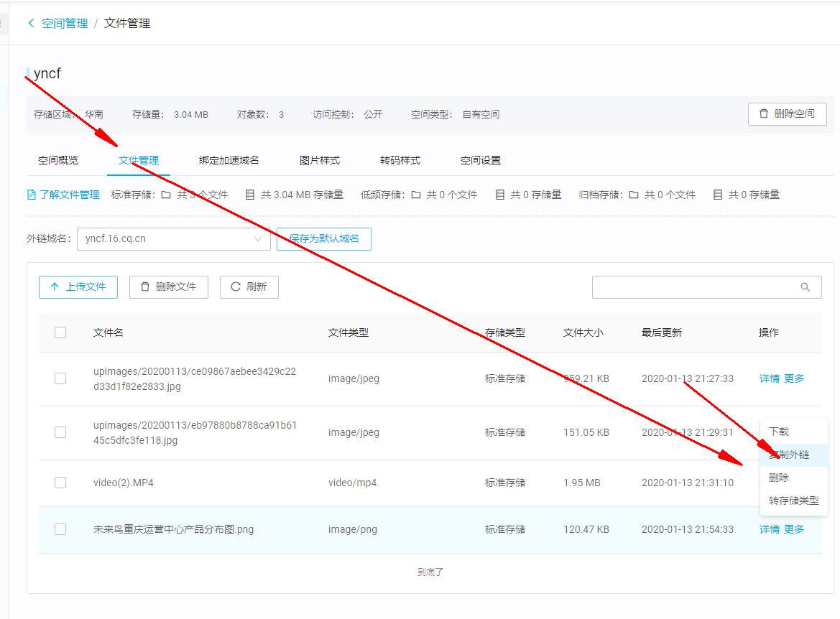The height and width of the screenshot is (619, 840).
Task: Check the box for video(2).MP4 row
Action: tap(60, 483)
